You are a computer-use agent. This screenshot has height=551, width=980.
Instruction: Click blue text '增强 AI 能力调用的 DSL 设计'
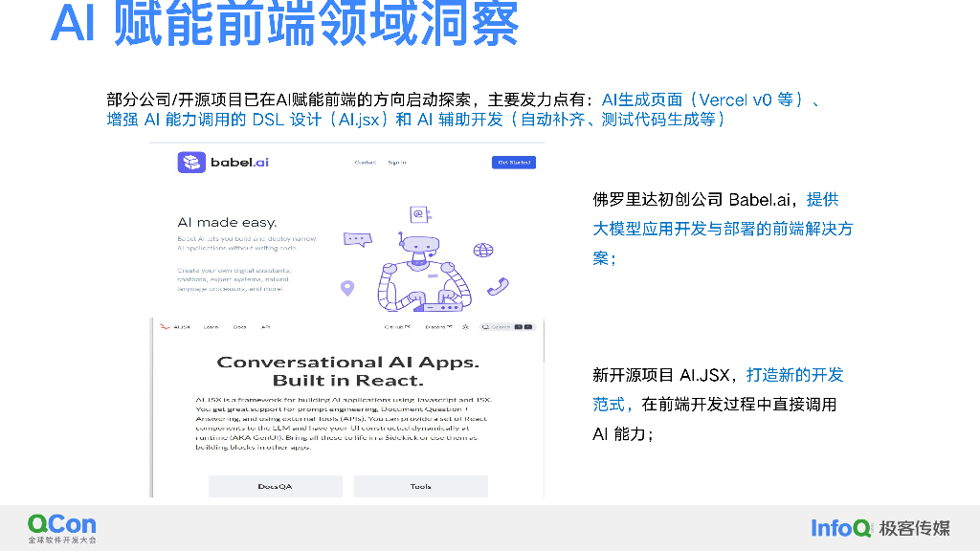point(213,120)
